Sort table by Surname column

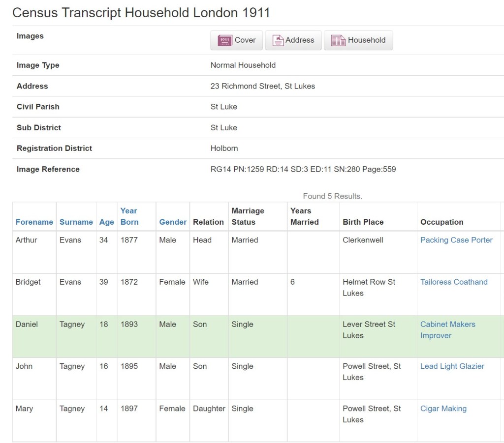click(x=76, y=222)
